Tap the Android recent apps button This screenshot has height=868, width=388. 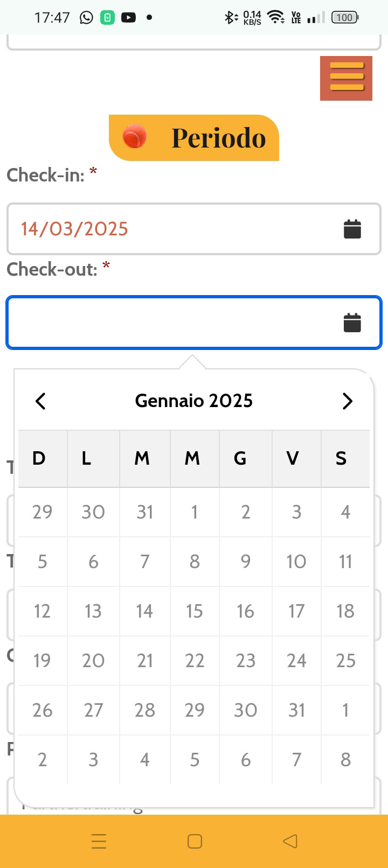[99, 841]
